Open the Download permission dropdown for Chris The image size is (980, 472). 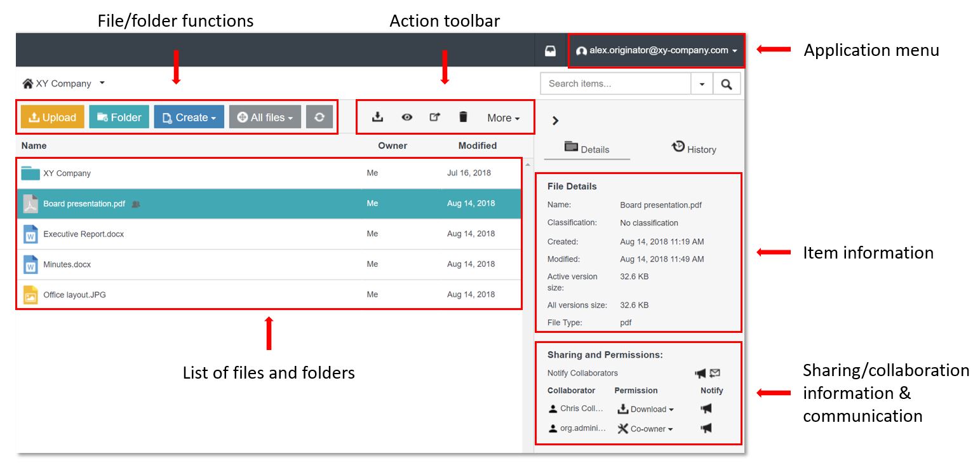point(646,409)
